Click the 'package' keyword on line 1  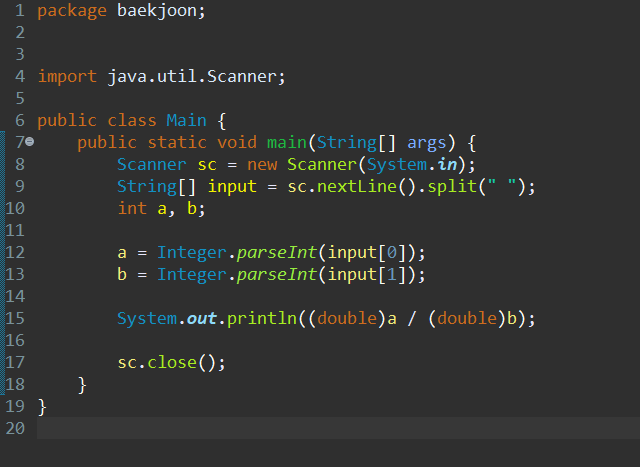(72, 11)
